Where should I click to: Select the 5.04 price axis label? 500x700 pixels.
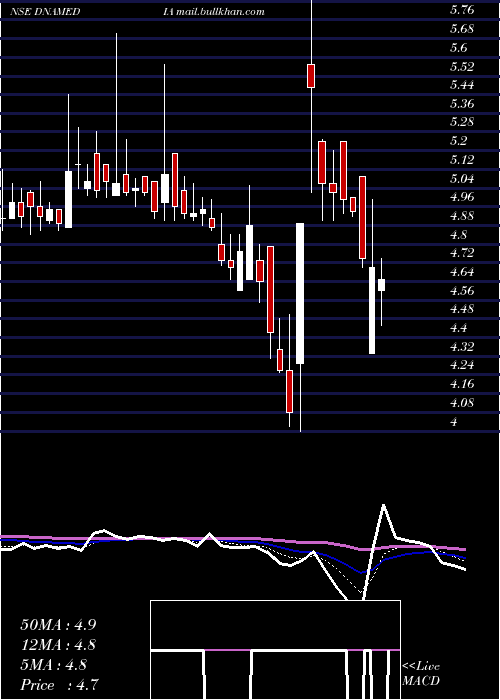point(462,179)
